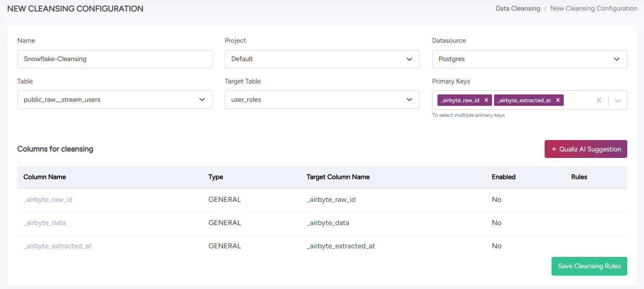
Task: Click the Qualiz AI Suggestion button
Action: coord(585,149)
